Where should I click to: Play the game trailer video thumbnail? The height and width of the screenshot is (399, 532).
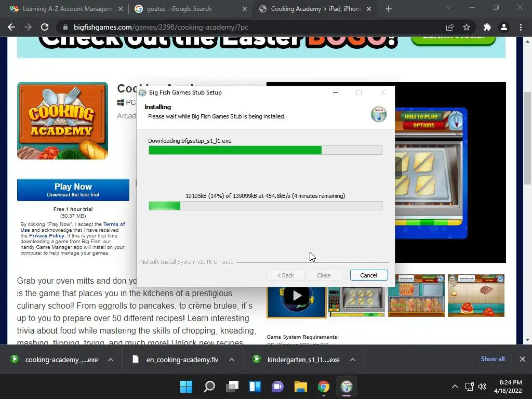(x=297, y=296)
